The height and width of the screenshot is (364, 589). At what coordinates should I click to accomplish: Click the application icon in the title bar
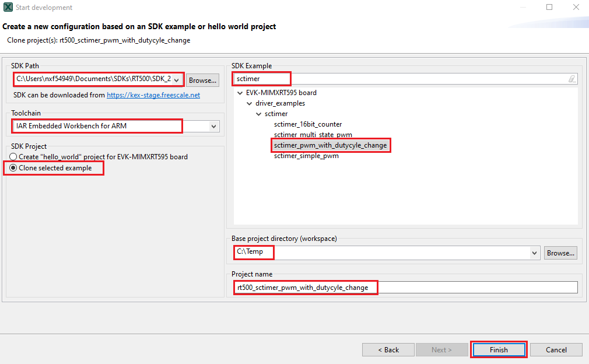click(8, 8)
